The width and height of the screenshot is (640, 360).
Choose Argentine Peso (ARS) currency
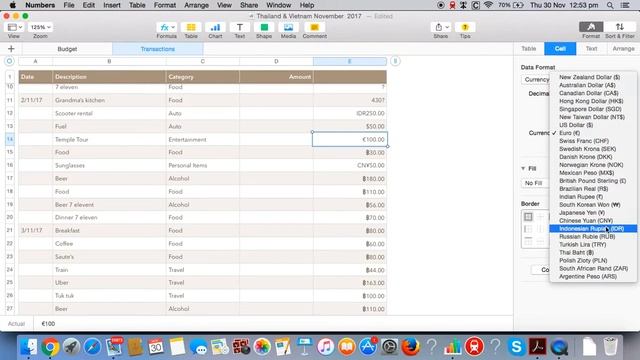point(593,276)
